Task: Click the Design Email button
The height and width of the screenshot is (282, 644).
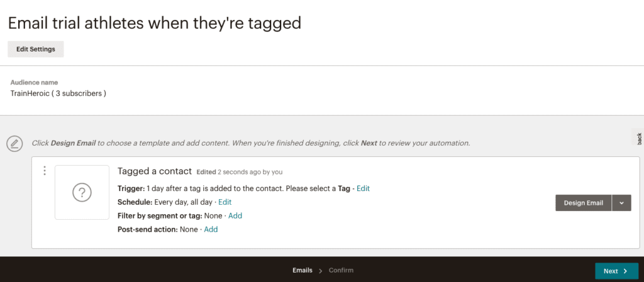Action: [x=583, y=203]
